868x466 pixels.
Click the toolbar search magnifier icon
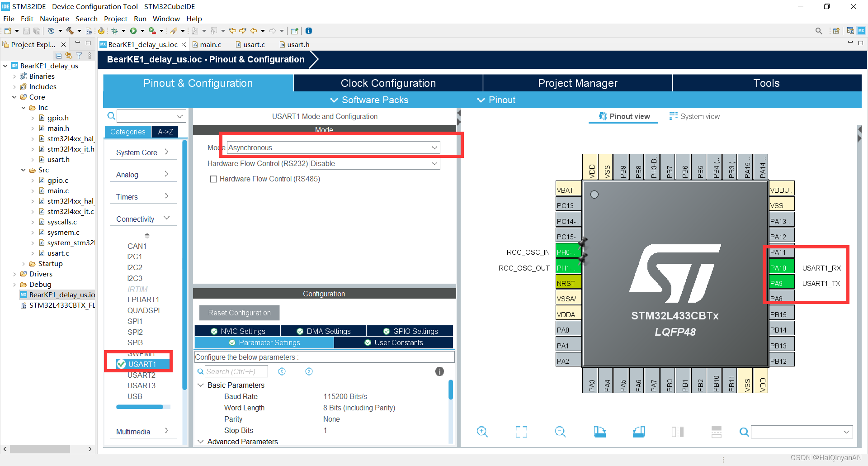(x=819, y=31)
